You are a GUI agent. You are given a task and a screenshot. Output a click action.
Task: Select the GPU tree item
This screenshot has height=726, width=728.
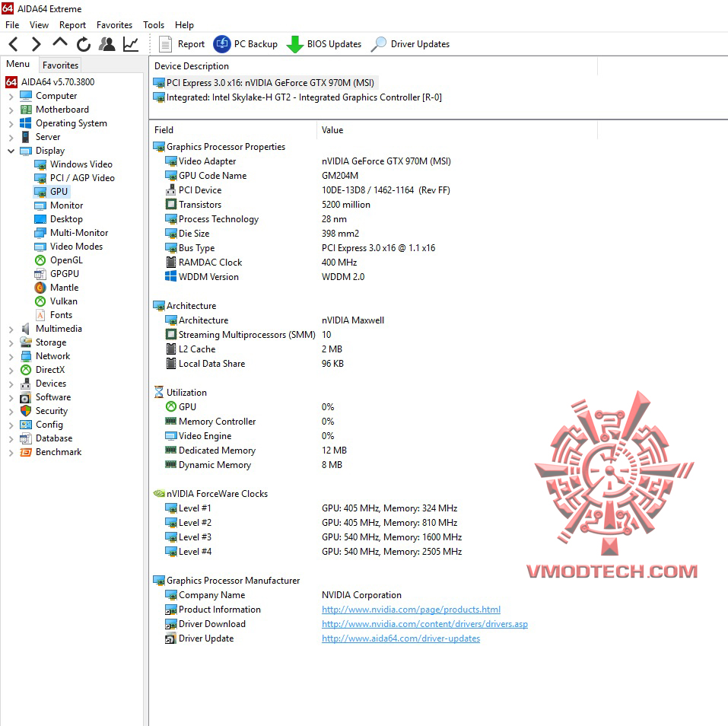[x=51, y=192]
